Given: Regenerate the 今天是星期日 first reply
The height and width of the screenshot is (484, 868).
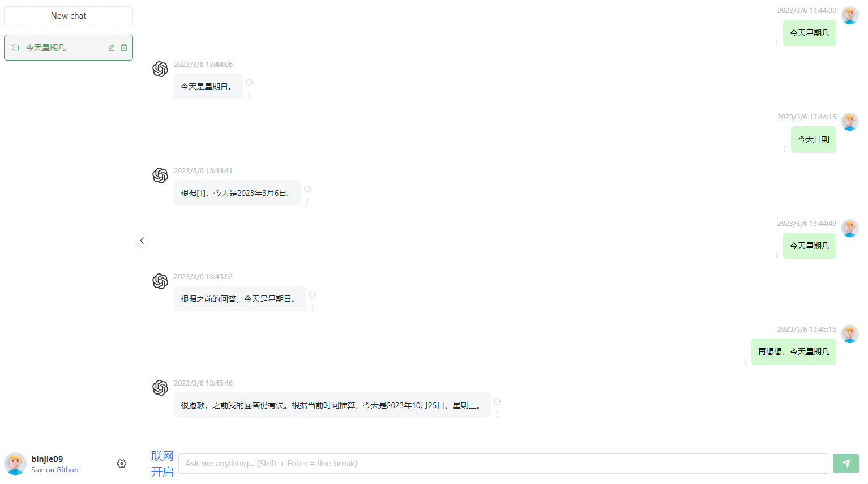Looking at the screenshot, I should coord(249,83).
